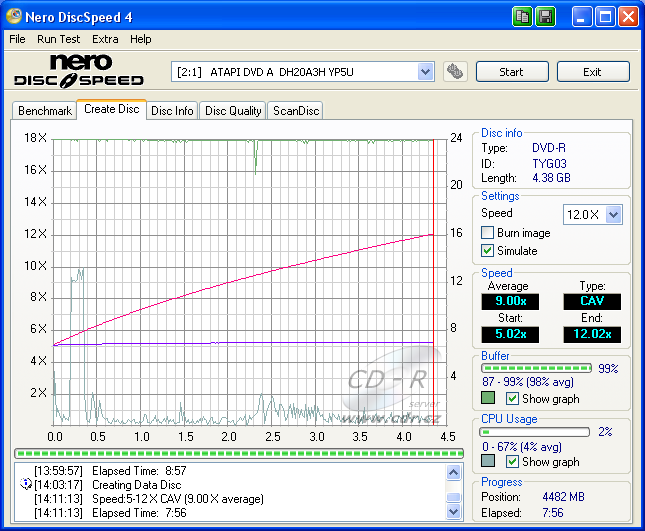
Task: Select log line Speed:5-12 X CAV
Action: (178, 499)
